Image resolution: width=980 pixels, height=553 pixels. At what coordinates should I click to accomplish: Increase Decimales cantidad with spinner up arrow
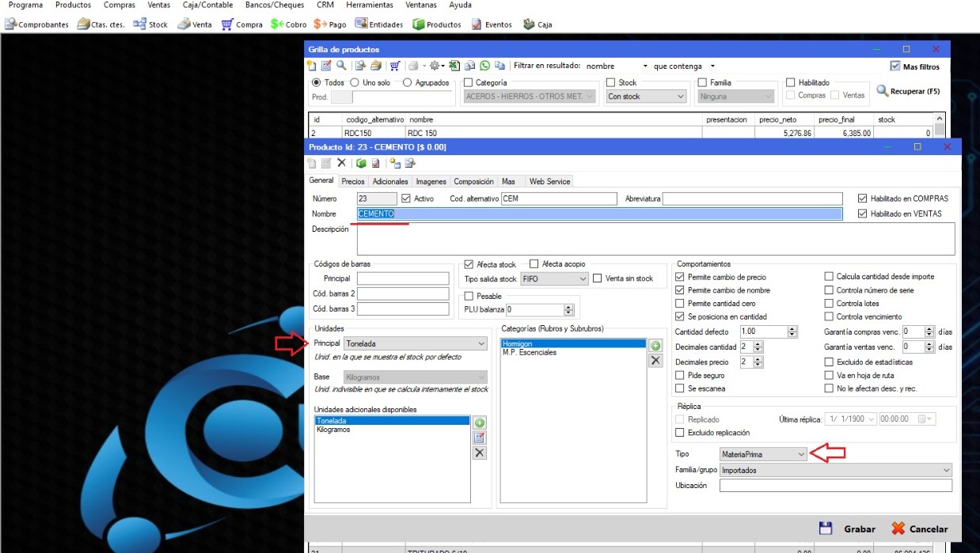[x=758, y=344]
